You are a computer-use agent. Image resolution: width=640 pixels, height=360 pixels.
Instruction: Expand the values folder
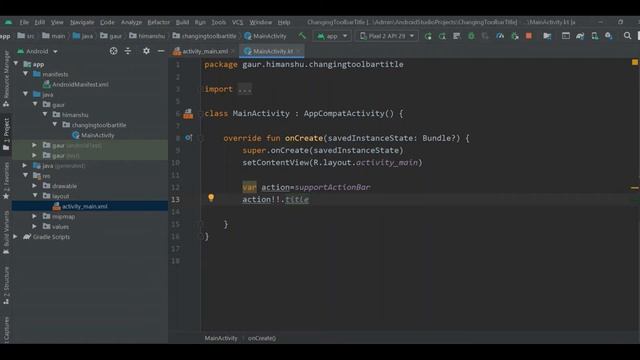coord(35,227)
